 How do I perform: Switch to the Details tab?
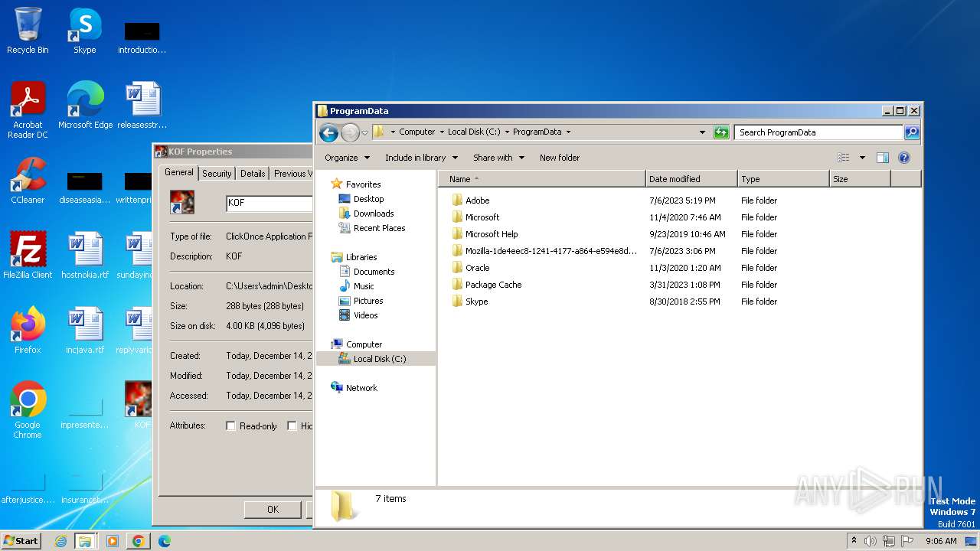tap(253, 174)
